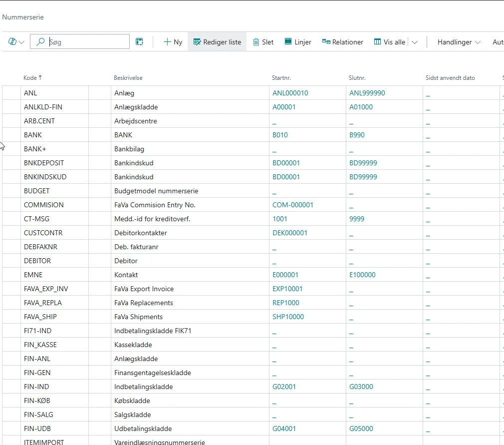Expand the arrow next to Vis alle

[414, 42]
